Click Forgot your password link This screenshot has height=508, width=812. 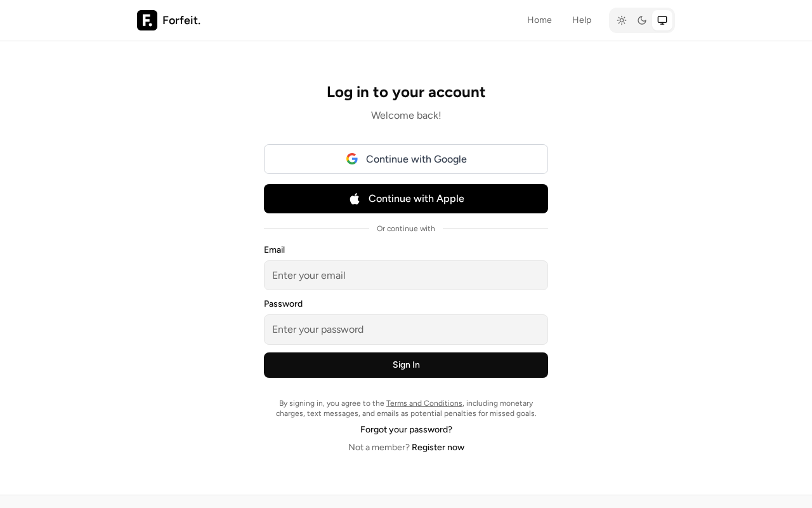tap(406, 430)
